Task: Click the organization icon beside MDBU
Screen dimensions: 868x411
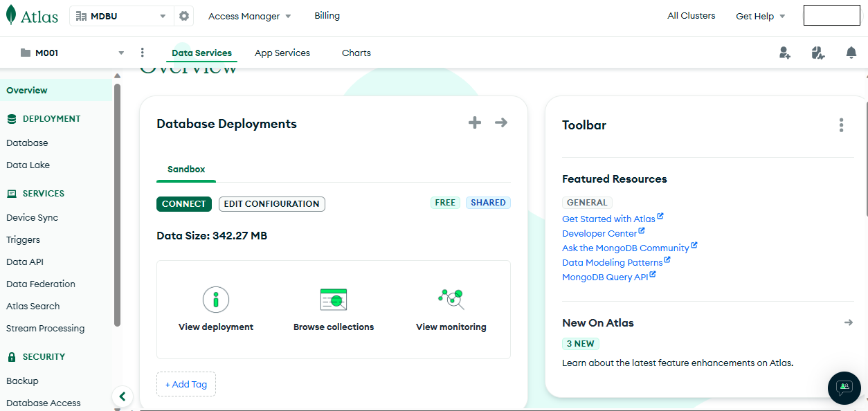Action: coord(81,16)
